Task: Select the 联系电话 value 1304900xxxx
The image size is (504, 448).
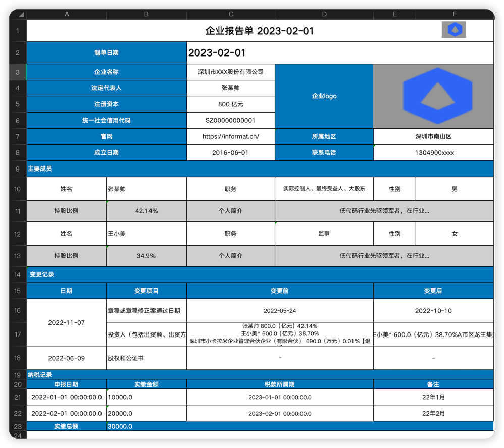Action: tap(433, 152)
